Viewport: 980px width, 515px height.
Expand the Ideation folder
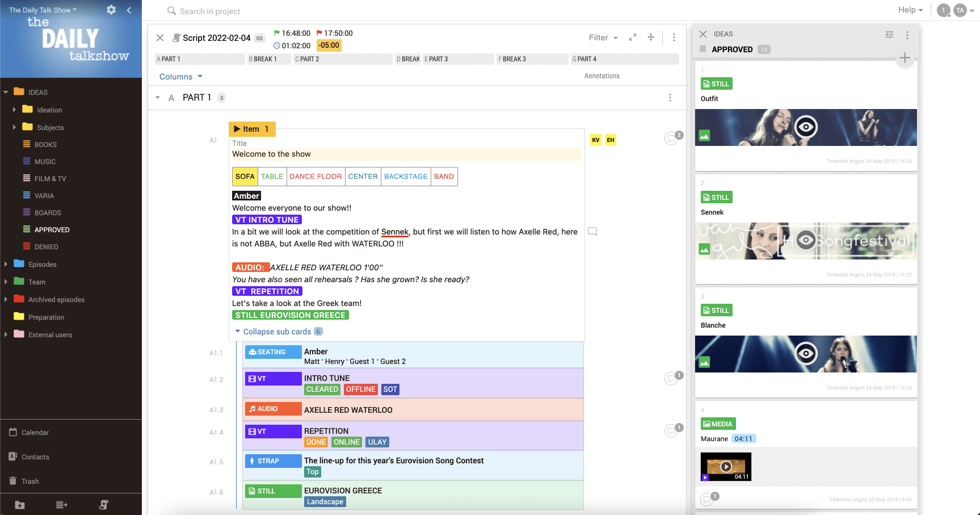click(14, 110)
